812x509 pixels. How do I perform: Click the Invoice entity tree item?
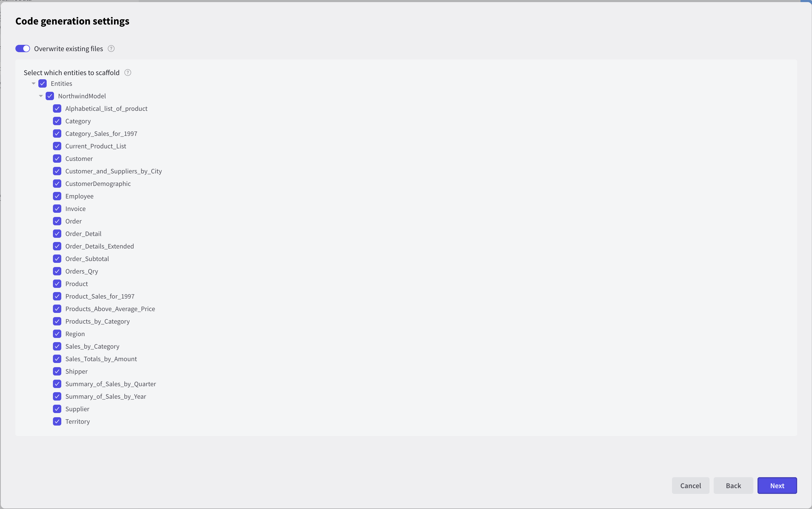tap(75, 208)
